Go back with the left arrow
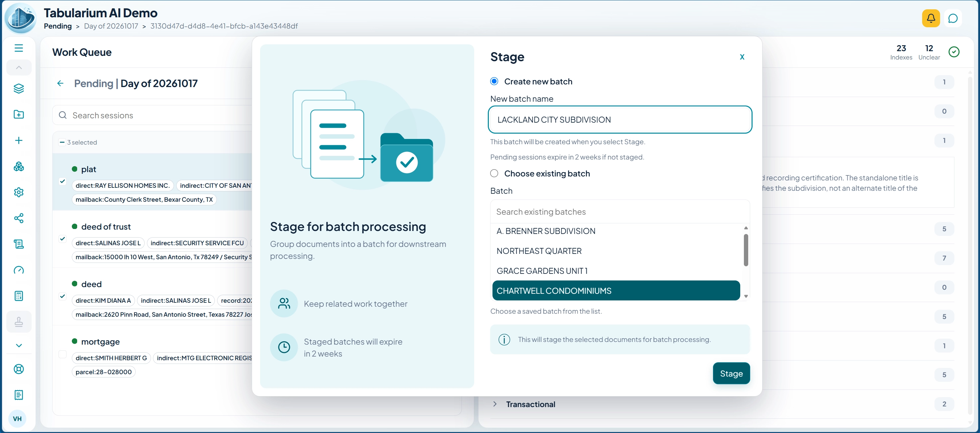 click(60, 83)
